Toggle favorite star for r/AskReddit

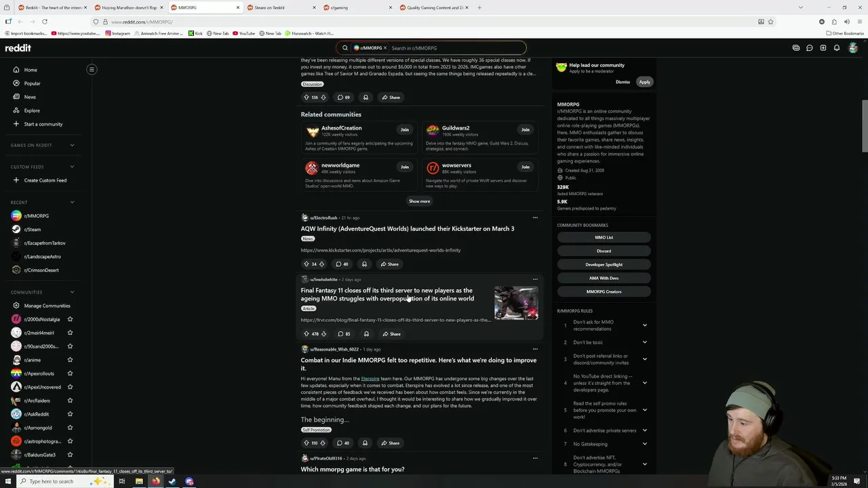(x=70, y=414)
